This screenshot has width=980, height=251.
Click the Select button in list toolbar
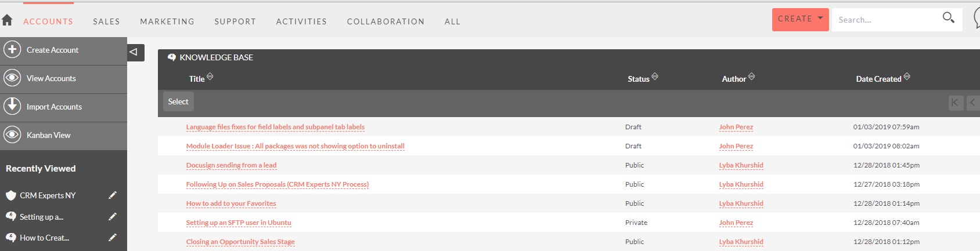[178, 101]
